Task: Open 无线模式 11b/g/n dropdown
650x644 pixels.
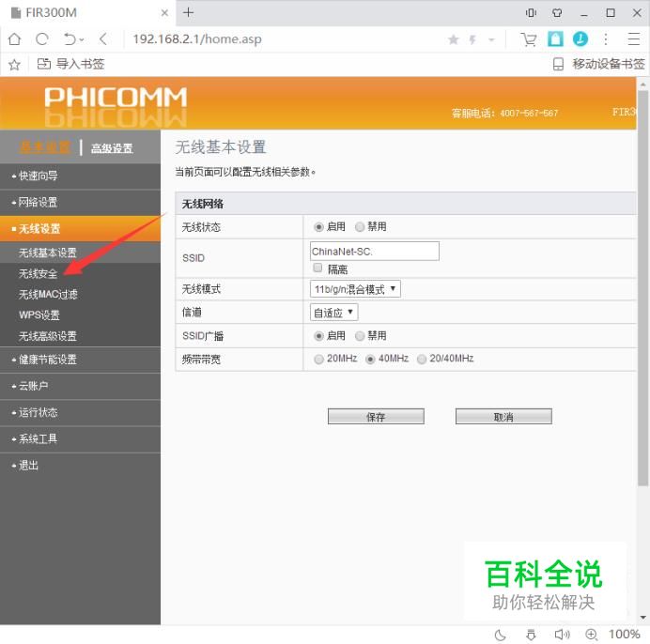Action: pos(355,289)
